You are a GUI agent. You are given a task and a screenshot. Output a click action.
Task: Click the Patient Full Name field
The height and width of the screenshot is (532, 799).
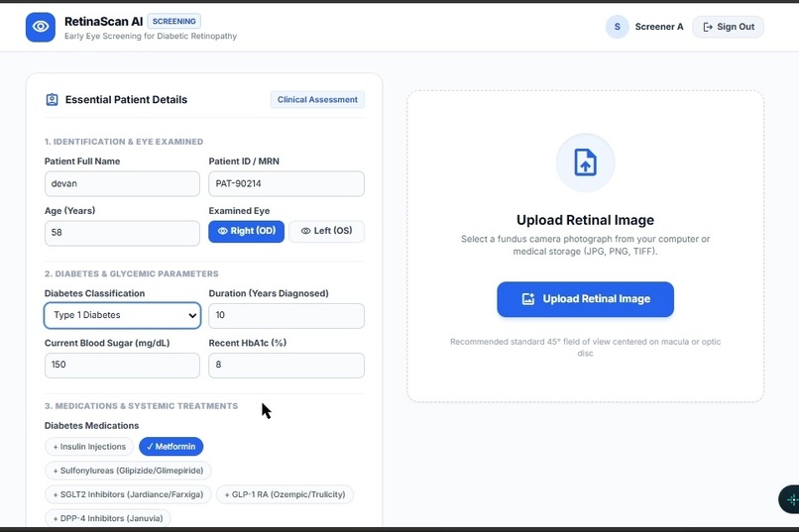122,184
